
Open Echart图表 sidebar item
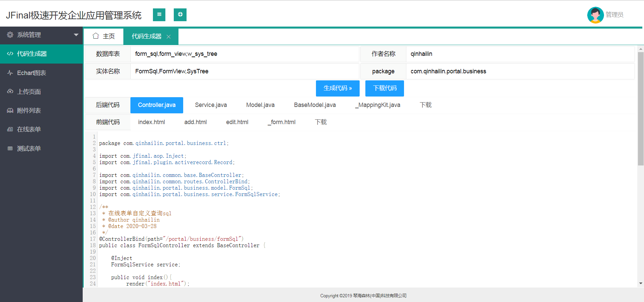click(x=41, y=73)
